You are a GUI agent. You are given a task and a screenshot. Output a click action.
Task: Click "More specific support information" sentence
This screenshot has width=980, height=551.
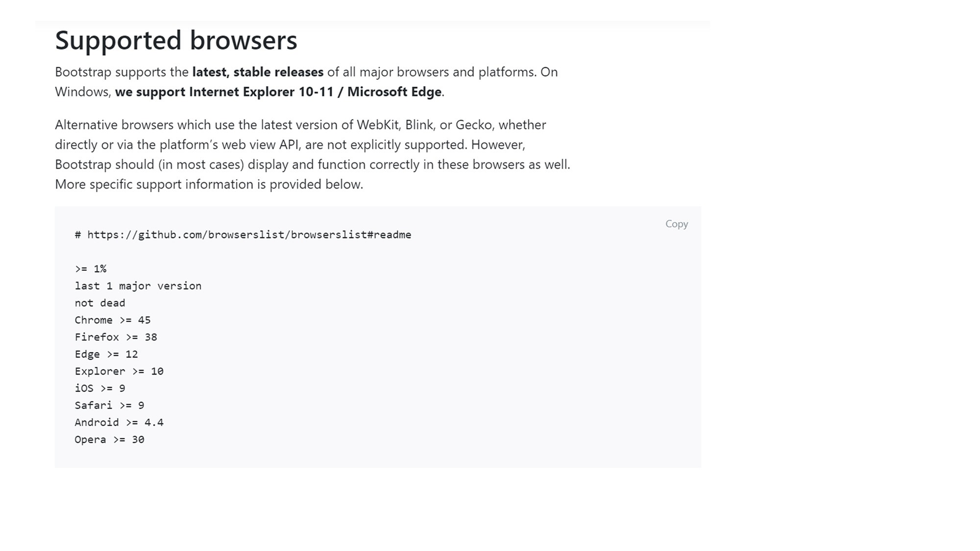click(x=209, y=184)
